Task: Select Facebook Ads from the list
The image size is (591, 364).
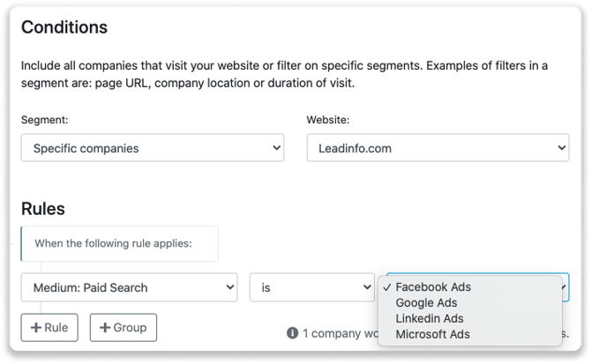Action: point(433,287)
